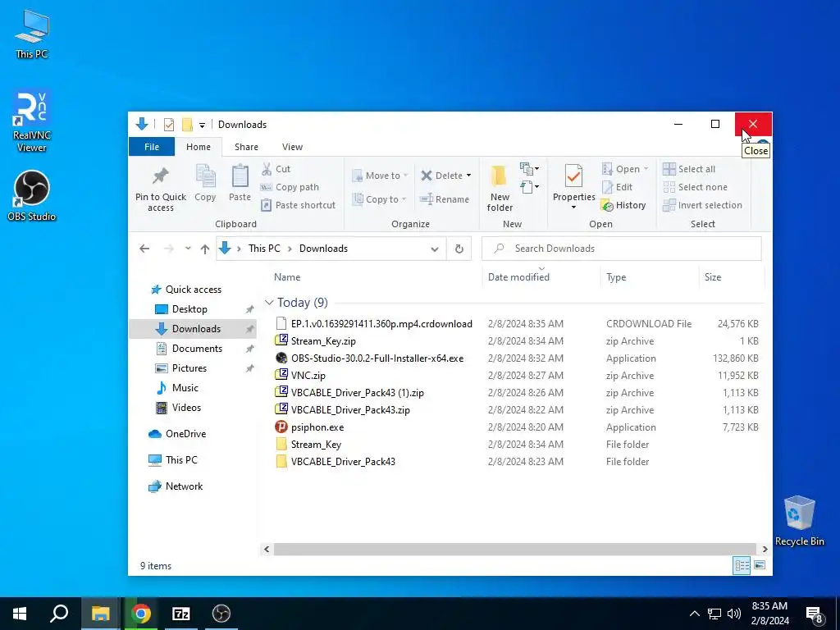Viewport: 840px width, 630px height.
Task: Sort by Type column header
Action: 650,277
